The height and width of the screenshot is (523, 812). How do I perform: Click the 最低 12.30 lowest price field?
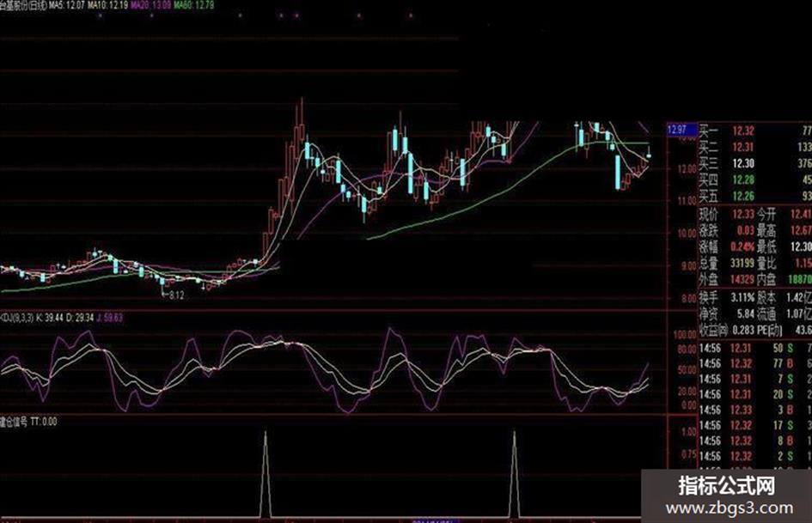[784, 246]
